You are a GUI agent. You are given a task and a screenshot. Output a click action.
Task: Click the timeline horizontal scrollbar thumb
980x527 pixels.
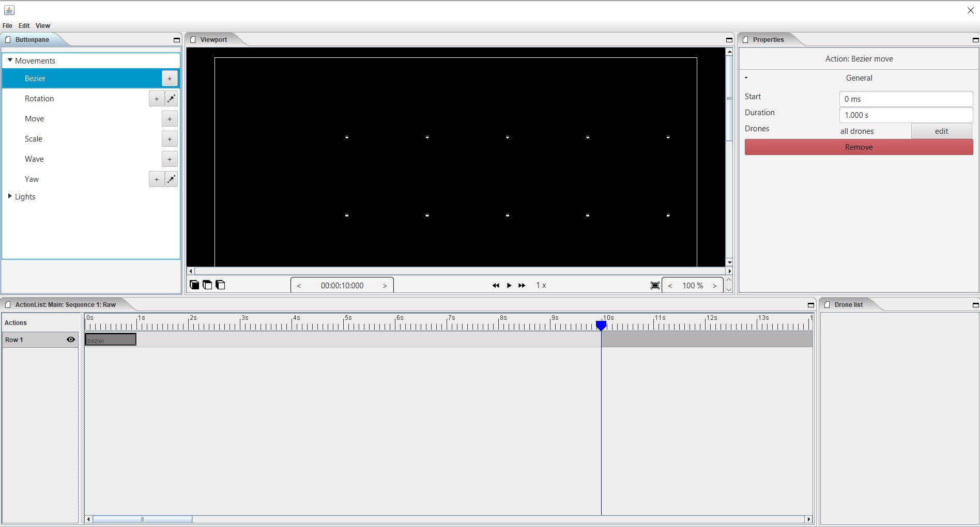coord(143,519)
